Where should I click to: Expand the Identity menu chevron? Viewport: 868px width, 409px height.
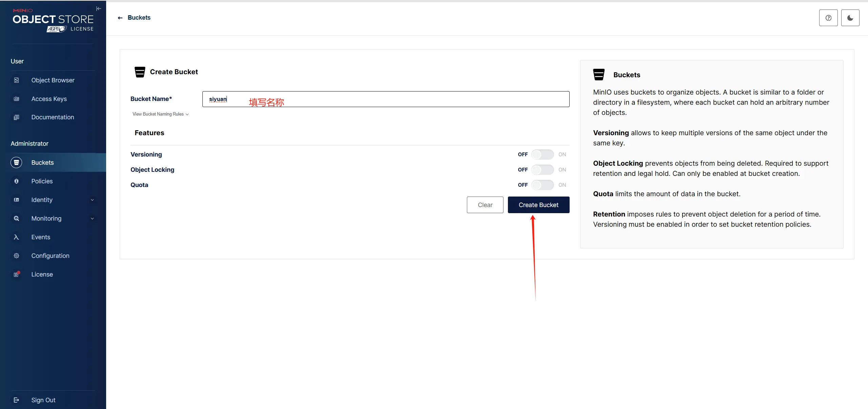(x=92, y=200)
